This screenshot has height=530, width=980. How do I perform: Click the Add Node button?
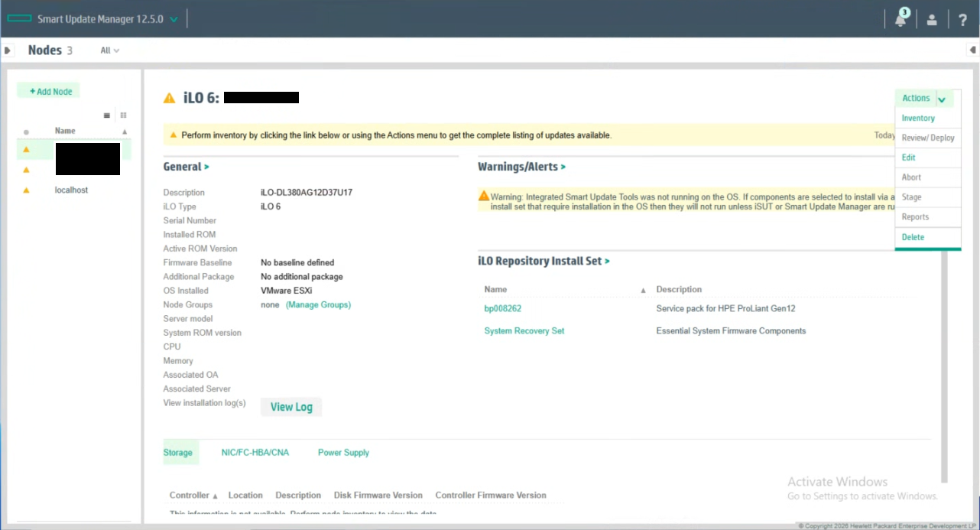(48, 91)
